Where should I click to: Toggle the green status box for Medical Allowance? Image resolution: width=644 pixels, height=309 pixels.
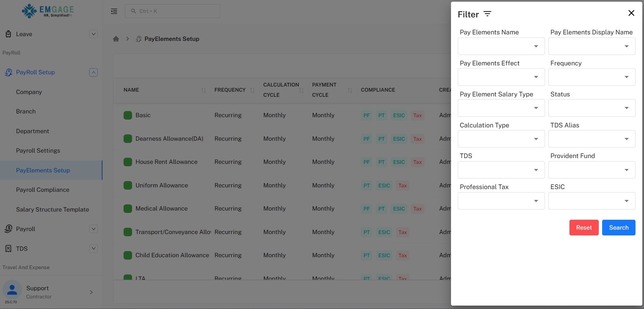128,209
